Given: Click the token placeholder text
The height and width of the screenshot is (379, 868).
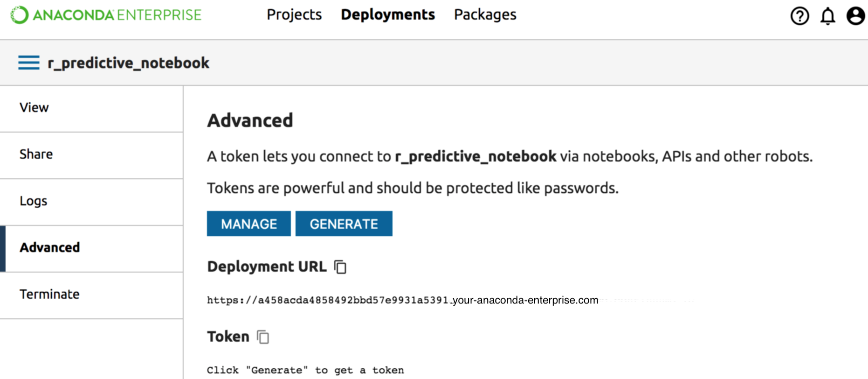Looking at the screenshot, I should coord(305,370).
